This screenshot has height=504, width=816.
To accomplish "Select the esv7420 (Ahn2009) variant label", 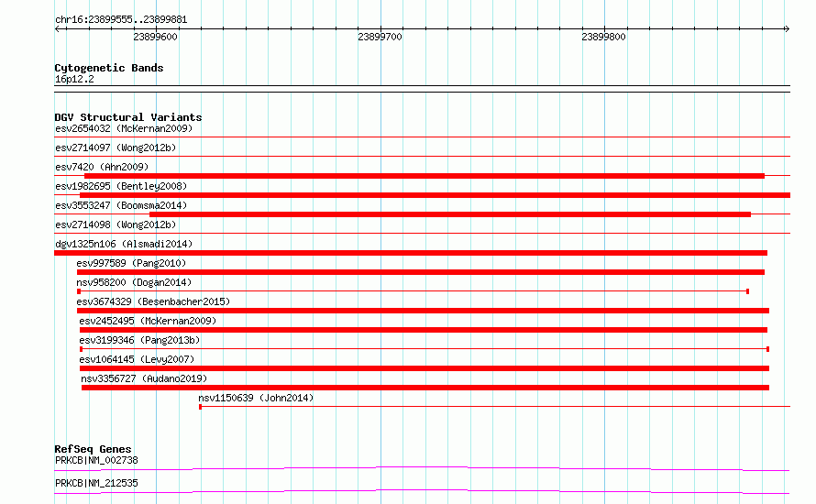I will (x=102, y=167).
